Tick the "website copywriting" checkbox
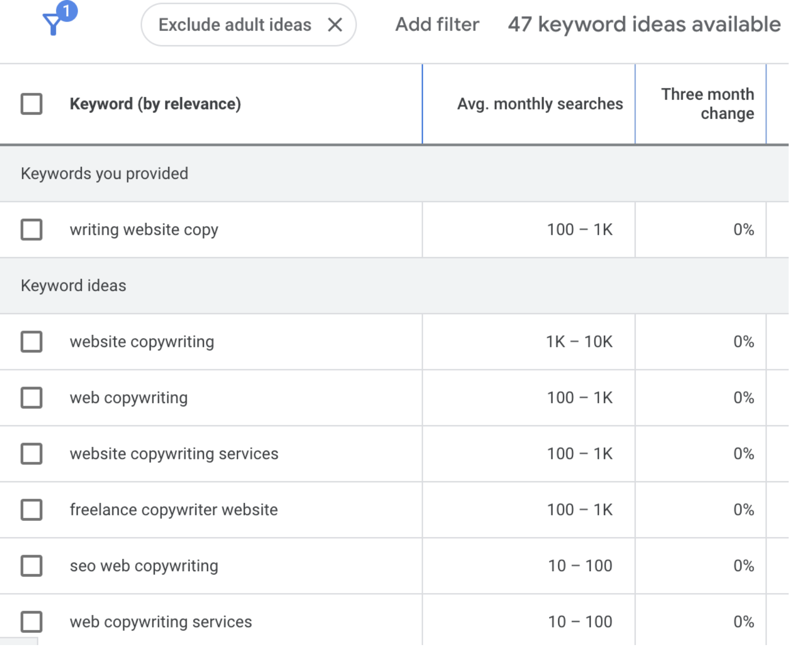Screen dimensions: 812x665 32,342
